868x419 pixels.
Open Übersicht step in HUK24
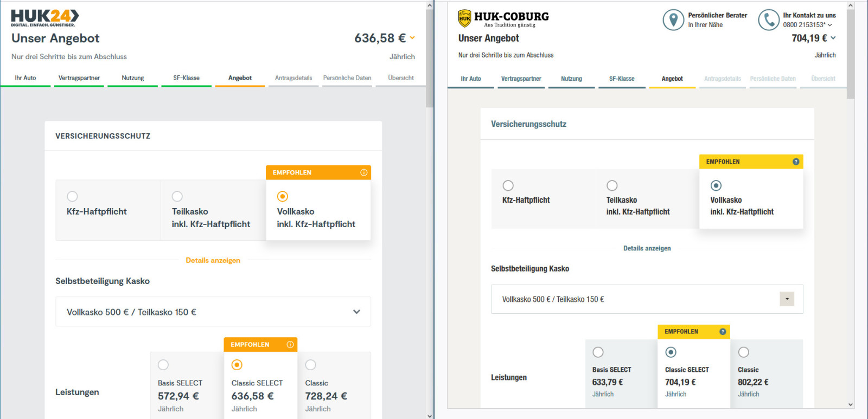click(401, 78)
